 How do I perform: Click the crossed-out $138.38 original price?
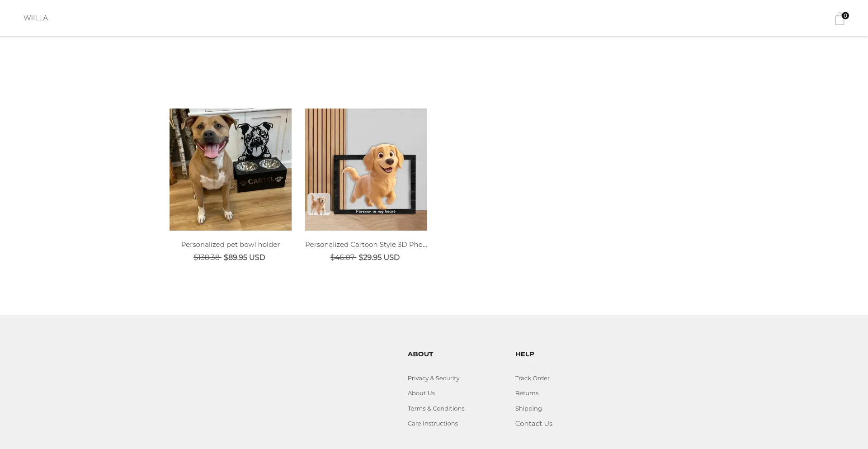coord(207,258)
